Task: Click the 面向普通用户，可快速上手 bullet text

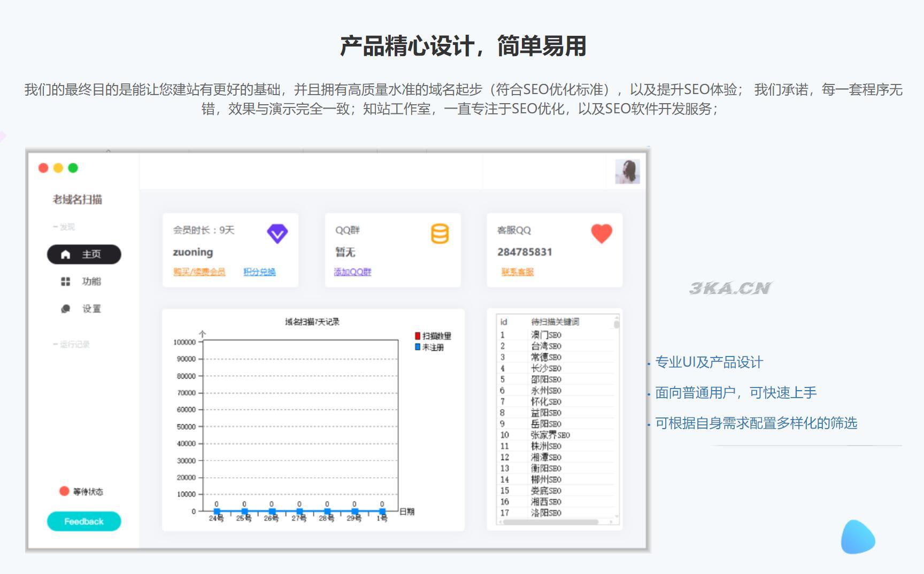Action: [x=736, y=393]
